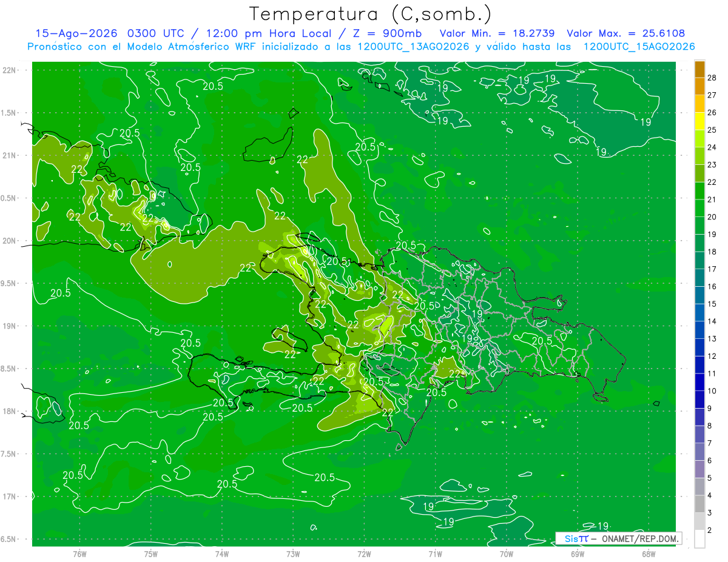Pick the dark blue swatch between 10 and 11
This screenshot has width=728, height=562.
pos(699,382)
